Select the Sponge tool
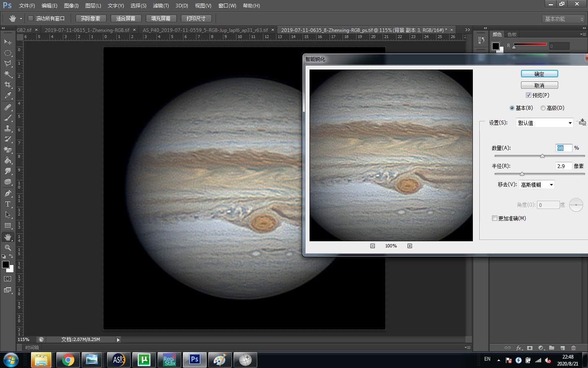Screen dimensions: 588x368 coord(8,182)
